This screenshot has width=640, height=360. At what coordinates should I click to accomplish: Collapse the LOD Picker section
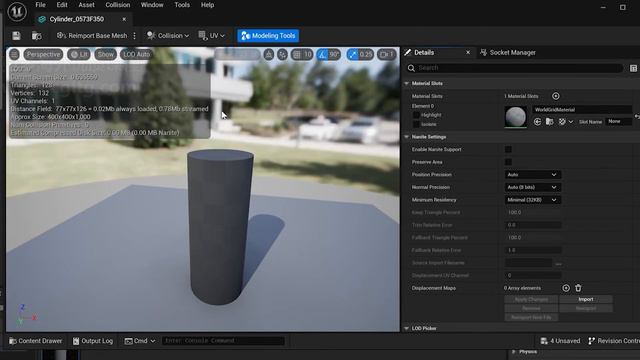coord(407,328)
